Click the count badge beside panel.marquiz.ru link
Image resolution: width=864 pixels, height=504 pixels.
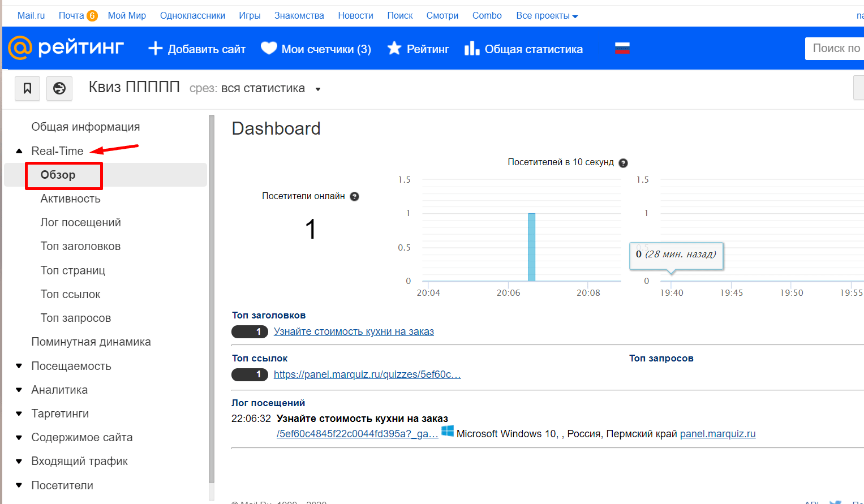(x=250, y=374)
